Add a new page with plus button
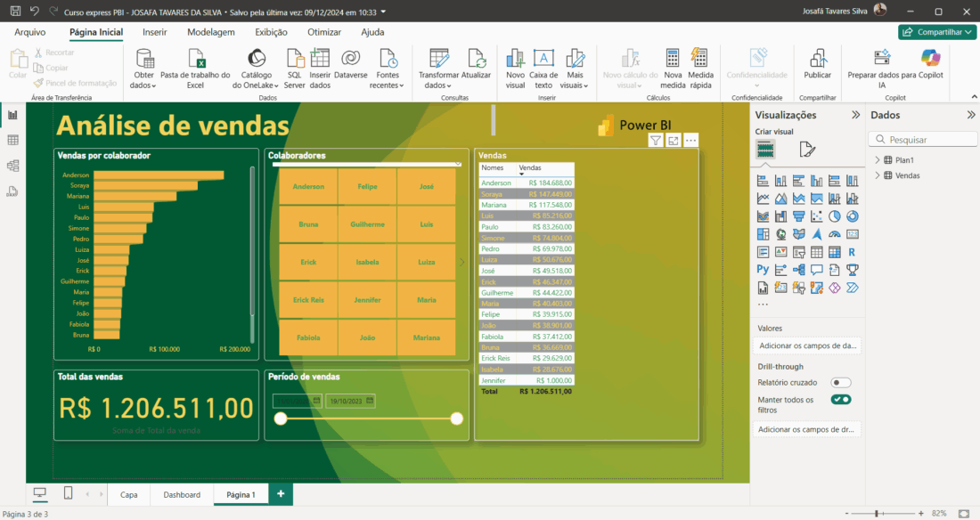The image size is (980, 520). pos(281,494)
